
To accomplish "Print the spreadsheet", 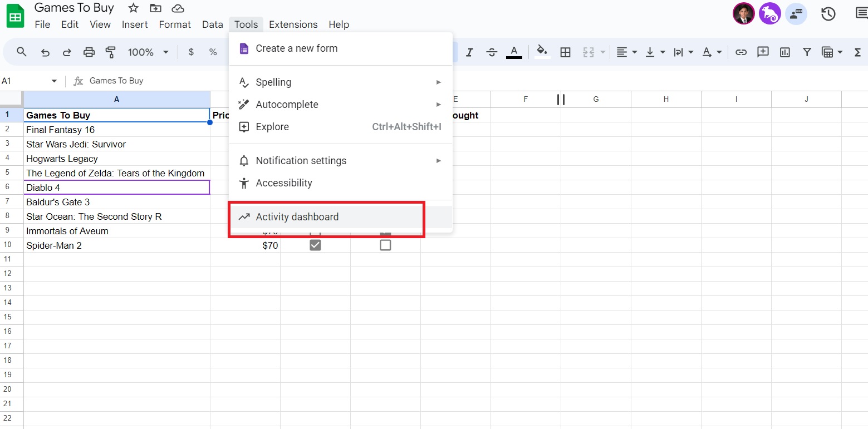I will tap(89, 52).
